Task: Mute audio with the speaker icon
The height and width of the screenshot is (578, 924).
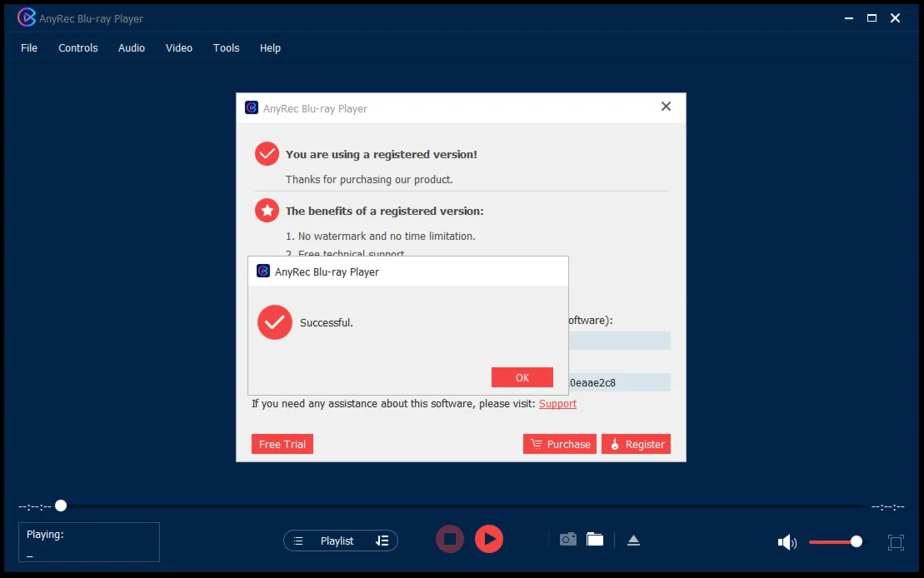Action: point(787,542)
